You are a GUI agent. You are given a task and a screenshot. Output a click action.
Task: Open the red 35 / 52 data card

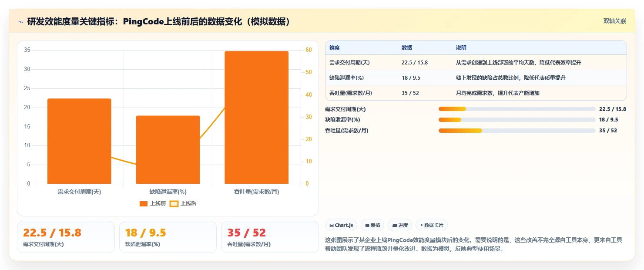coord(270,237)
